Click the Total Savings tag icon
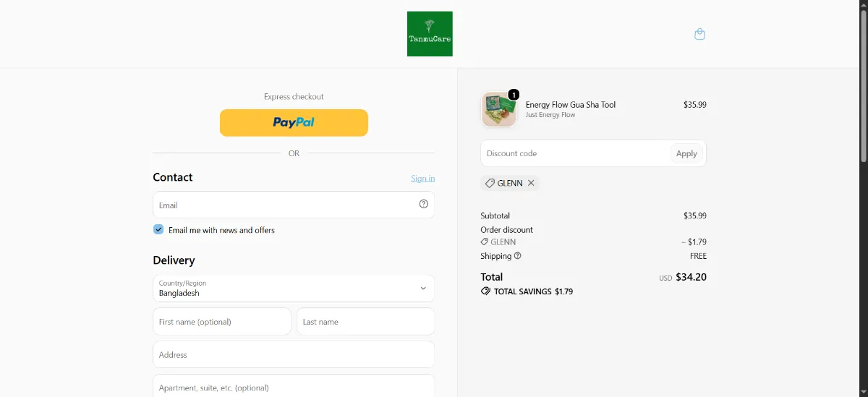The width and height of the screenshot is (868, 397). (485, 291)
